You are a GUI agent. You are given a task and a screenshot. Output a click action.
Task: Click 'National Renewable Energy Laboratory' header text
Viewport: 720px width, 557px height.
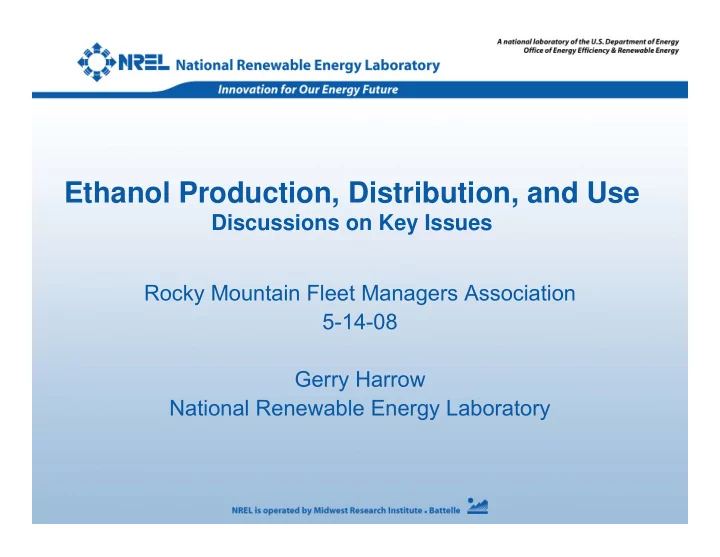pos(308,65)
